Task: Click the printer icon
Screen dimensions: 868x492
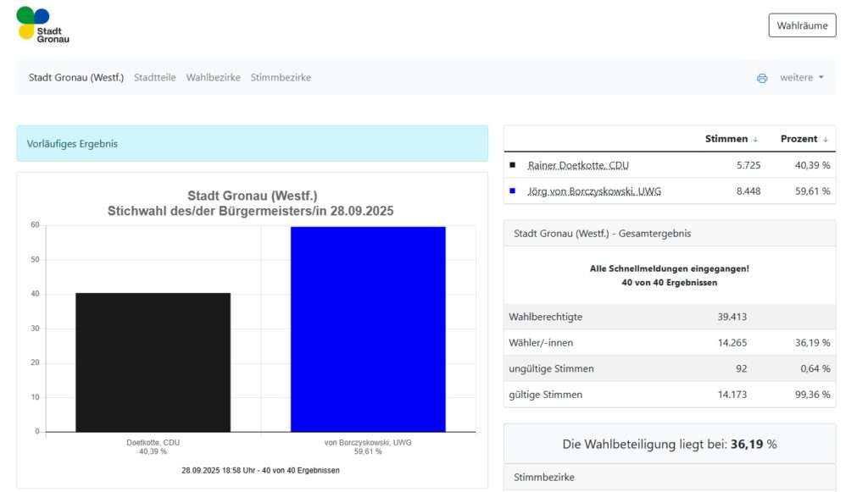Action: [x=762, y=78]
